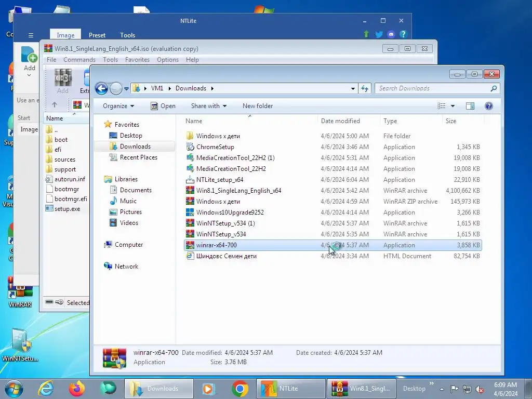532x399 pixels.
Task: Select Desktop in navigation pane
Action: [126, 136]
